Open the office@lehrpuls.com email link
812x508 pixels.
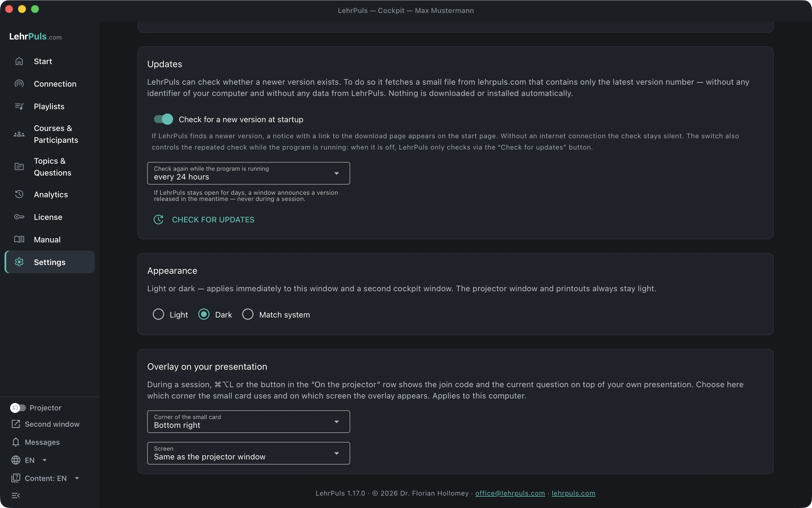(x=510, y=493)
